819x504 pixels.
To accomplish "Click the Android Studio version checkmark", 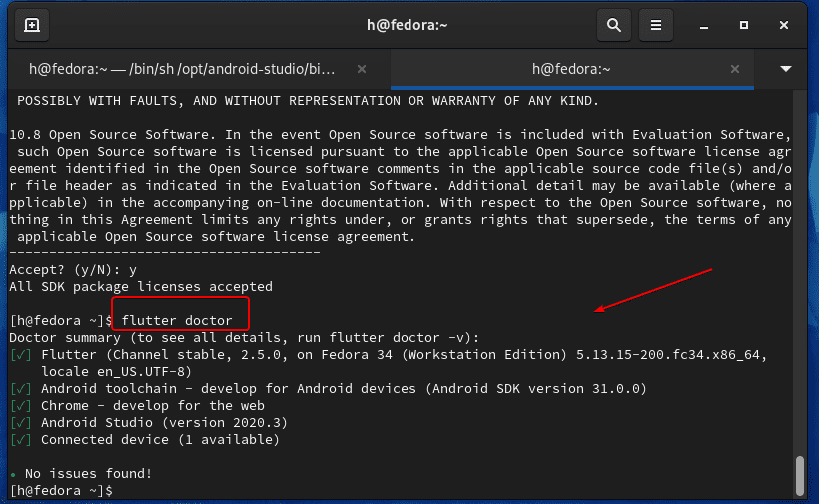I will (x=19, y=422).
